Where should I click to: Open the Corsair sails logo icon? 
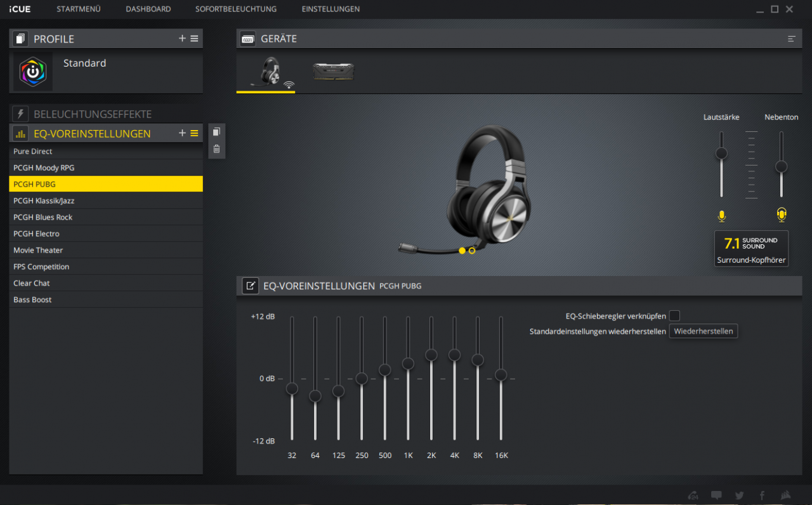[x=785, y=495]
